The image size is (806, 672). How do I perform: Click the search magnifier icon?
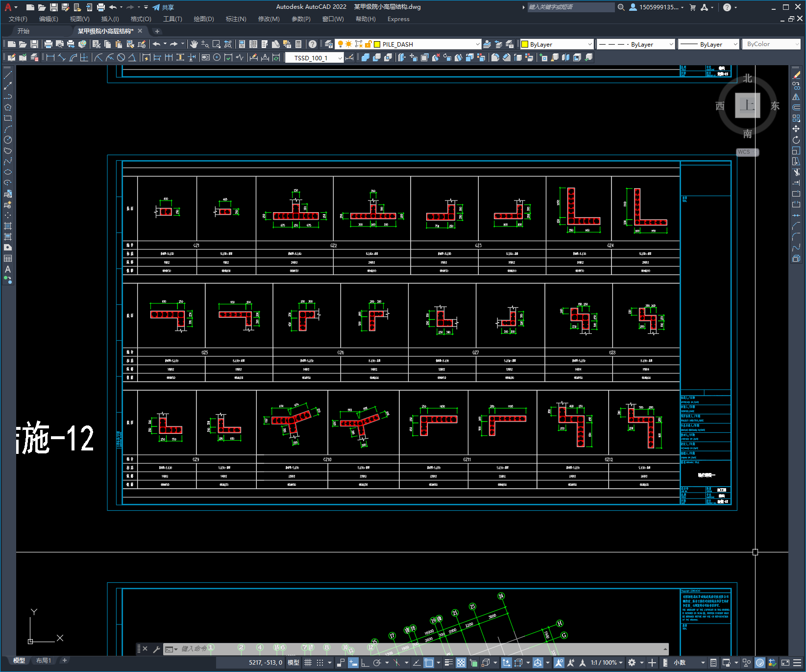[x=621, y=7]
